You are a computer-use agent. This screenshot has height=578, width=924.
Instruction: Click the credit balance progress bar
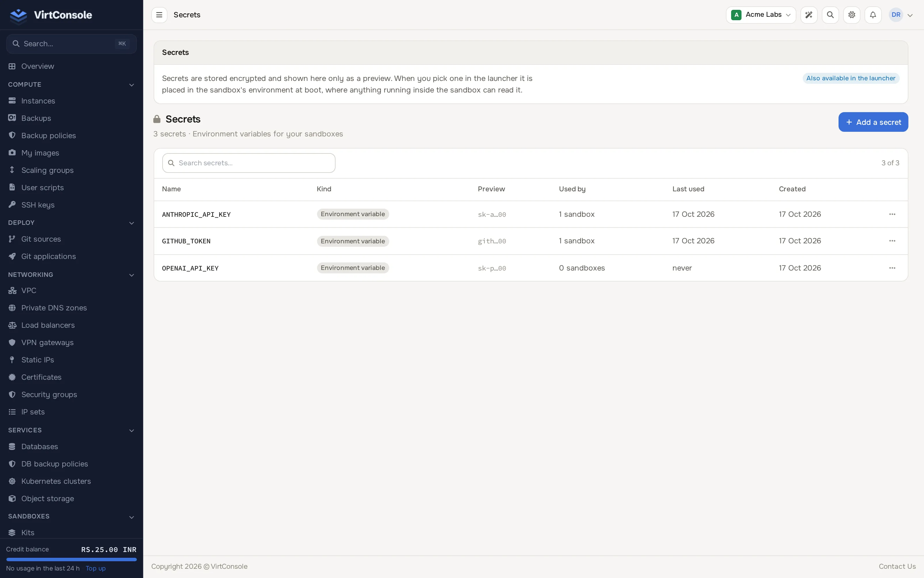(71, 559)
